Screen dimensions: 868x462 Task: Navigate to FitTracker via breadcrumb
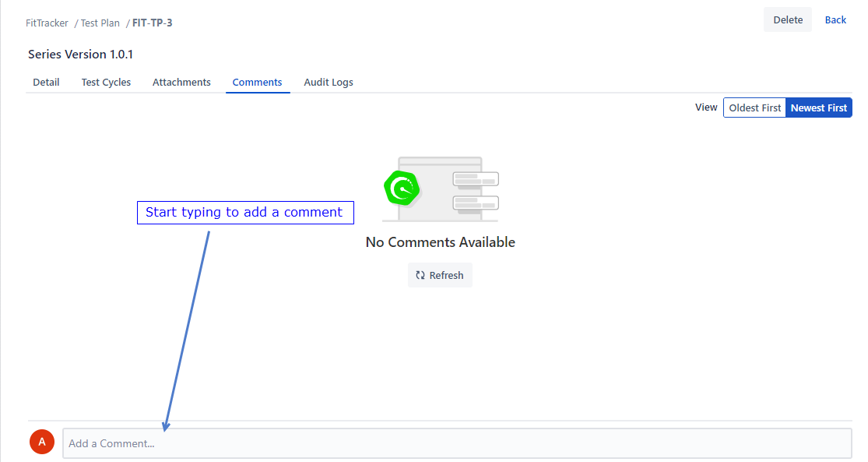point(47,23)
